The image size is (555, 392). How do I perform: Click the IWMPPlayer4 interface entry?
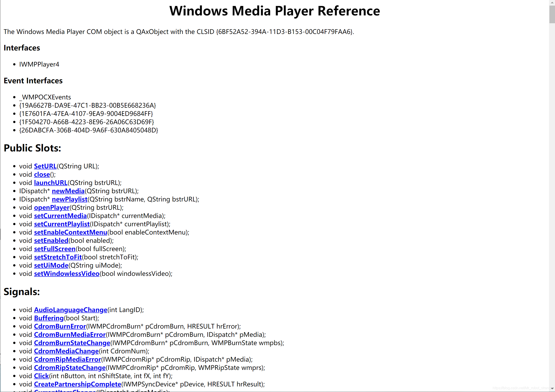pos(39,64)
